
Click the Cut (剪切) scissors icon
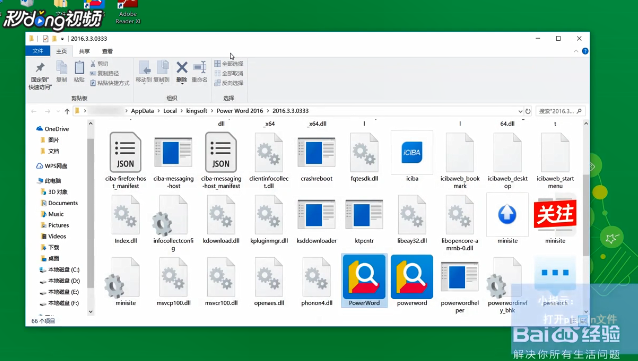pyautogui.click(x=99, y=63)
